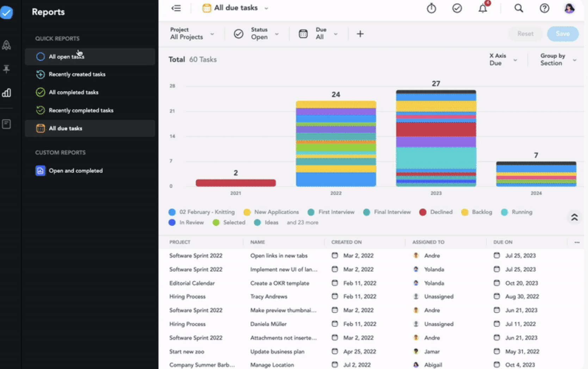Click the timer icon in the top toolbar

[431, 8]
